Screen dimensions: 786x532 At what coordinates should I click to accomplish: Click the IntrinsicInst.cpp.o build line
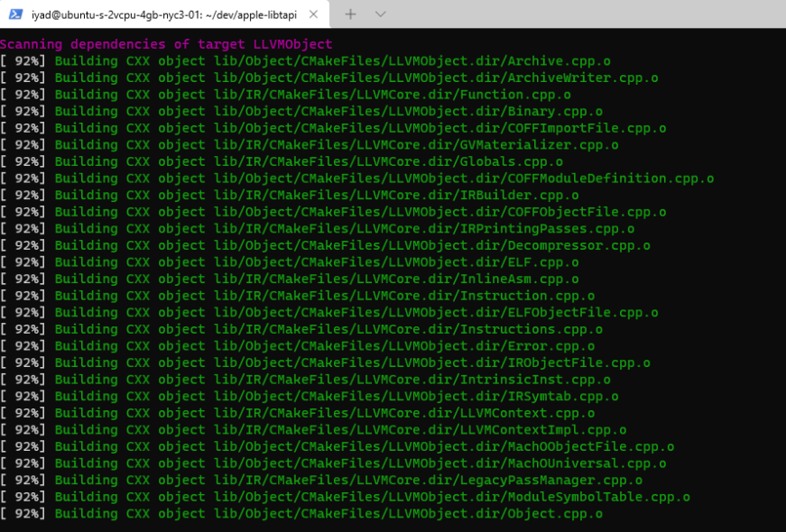pyautogui.click(x=305, y=380)
